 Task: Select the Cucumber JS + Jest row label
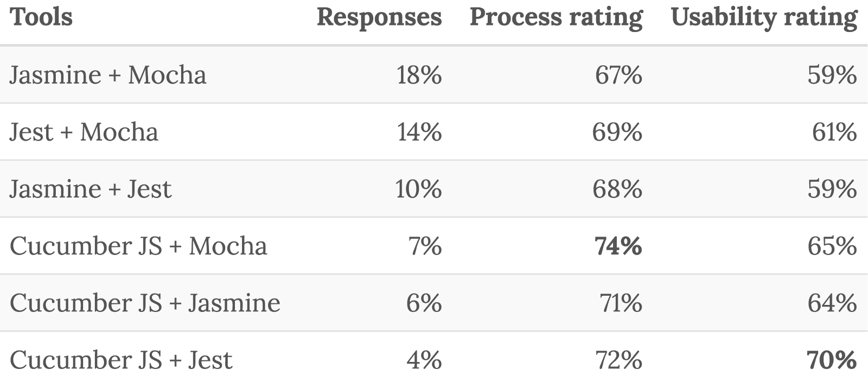click(x=121, y=360)
